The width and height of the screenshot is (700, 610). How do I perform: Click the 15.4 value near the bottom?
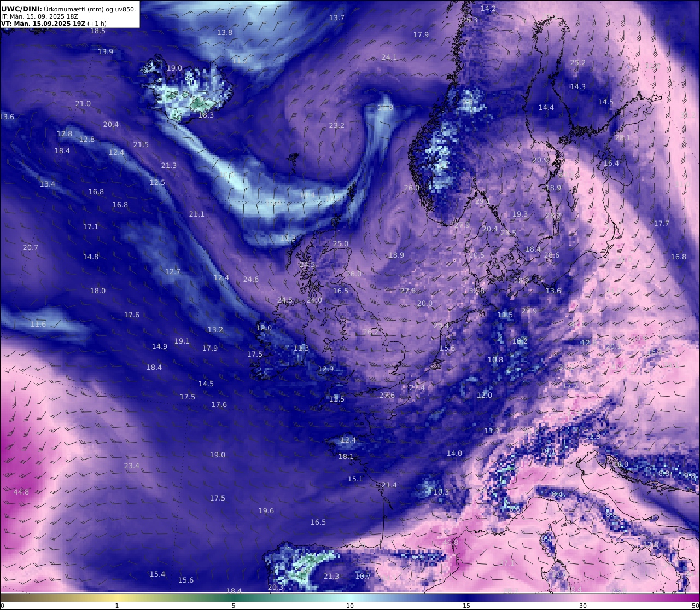point(157,574)
